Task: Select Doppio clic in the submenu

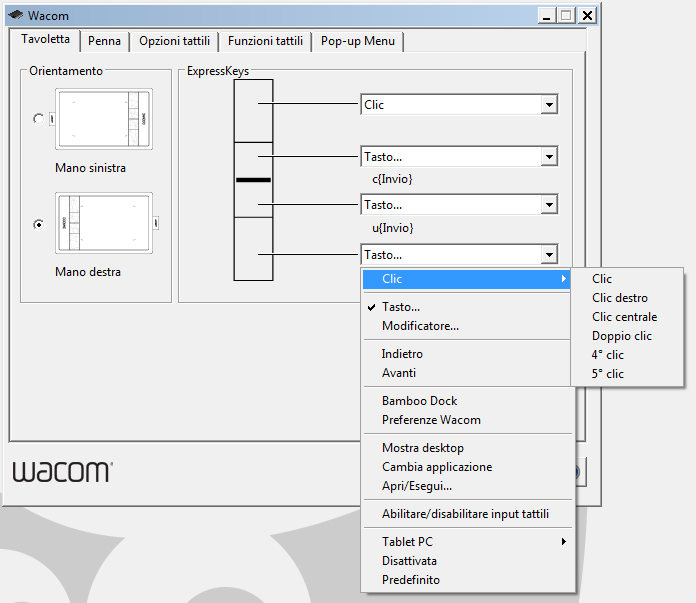Action: click(x=627, y=336)
